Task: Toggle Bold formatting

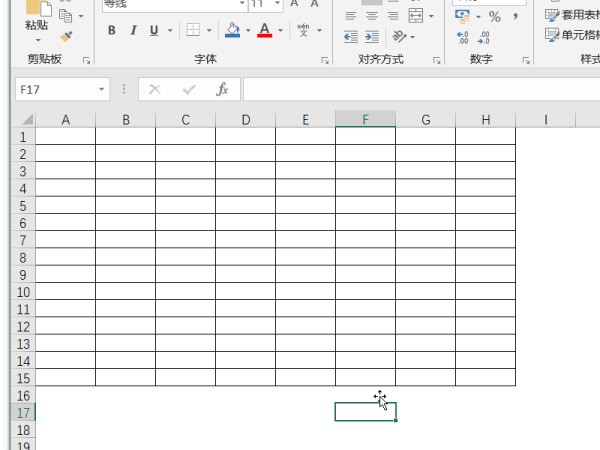Action: [111, 30]
